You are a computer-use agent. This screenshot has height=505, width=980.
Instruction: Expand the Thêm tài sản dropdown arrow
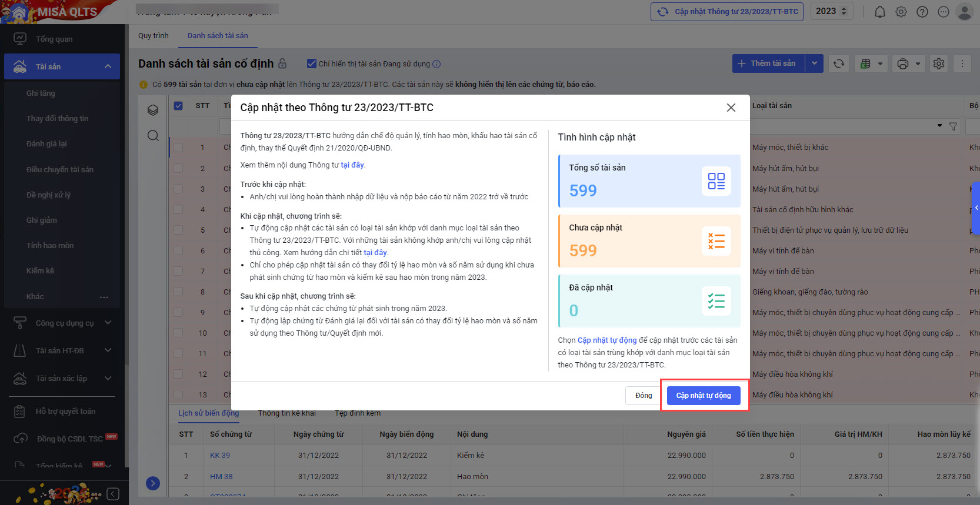(815, 63)
